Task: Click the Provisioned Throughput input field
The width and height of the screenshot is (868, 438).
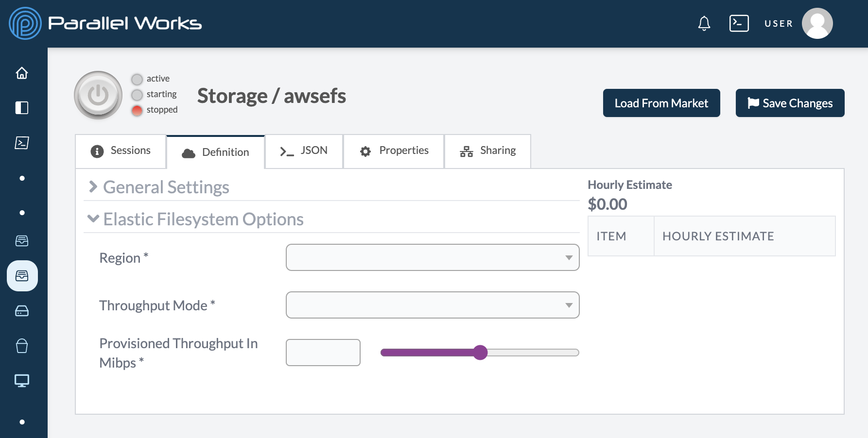Action: (323, 353)
